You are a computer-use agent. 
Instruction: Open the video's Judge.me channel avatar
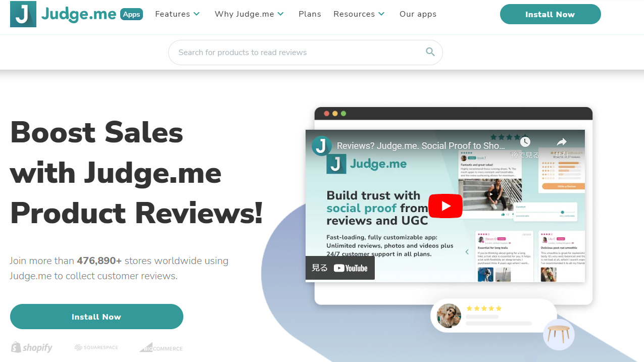tap(322, 145)
